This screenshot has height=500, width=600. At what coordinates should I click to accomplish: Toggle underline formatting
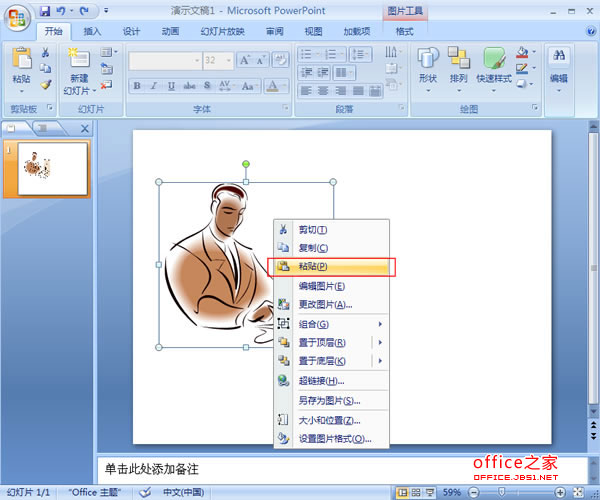pyautogui.click(x=171, y=86)
